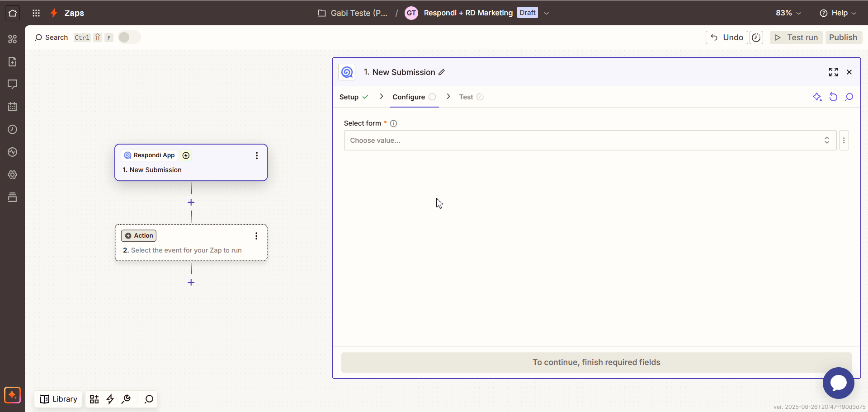
Task: Click the Undo button
Action: point(727,37)
